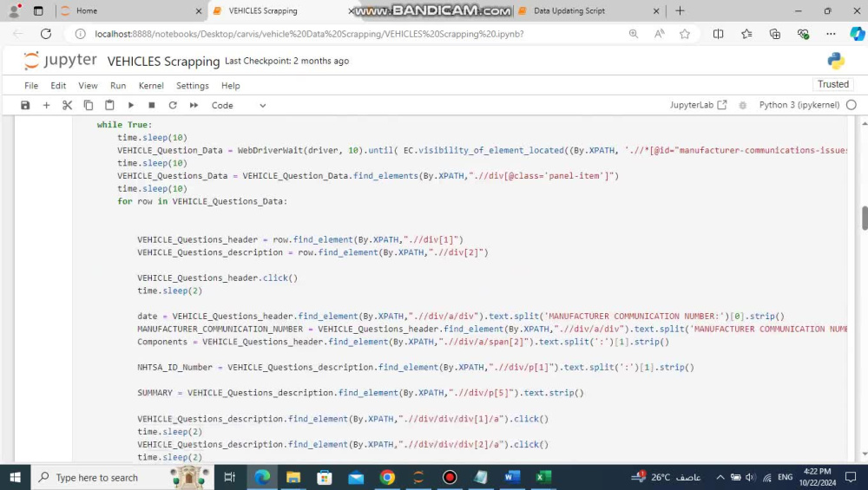Copy the selected cell in the toolbar

pos(88,105)
